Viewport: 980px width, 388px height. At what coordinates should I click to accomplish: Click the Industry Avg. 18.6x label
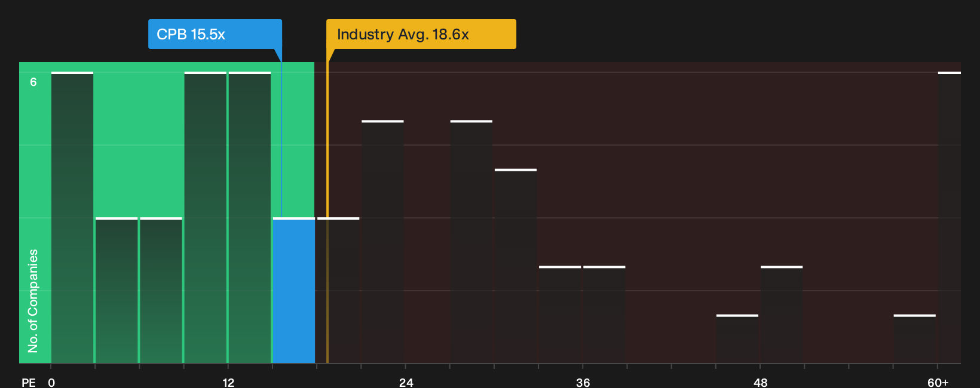click(421, 34)
